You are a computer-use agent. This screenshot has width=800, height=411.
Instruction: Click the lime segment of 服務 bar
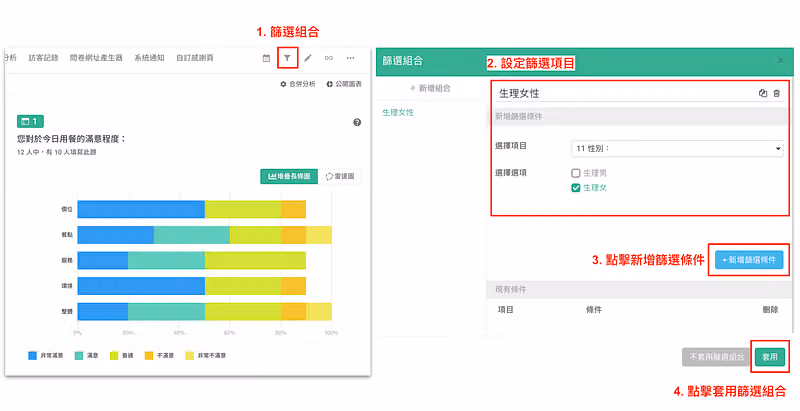[255, 261]
